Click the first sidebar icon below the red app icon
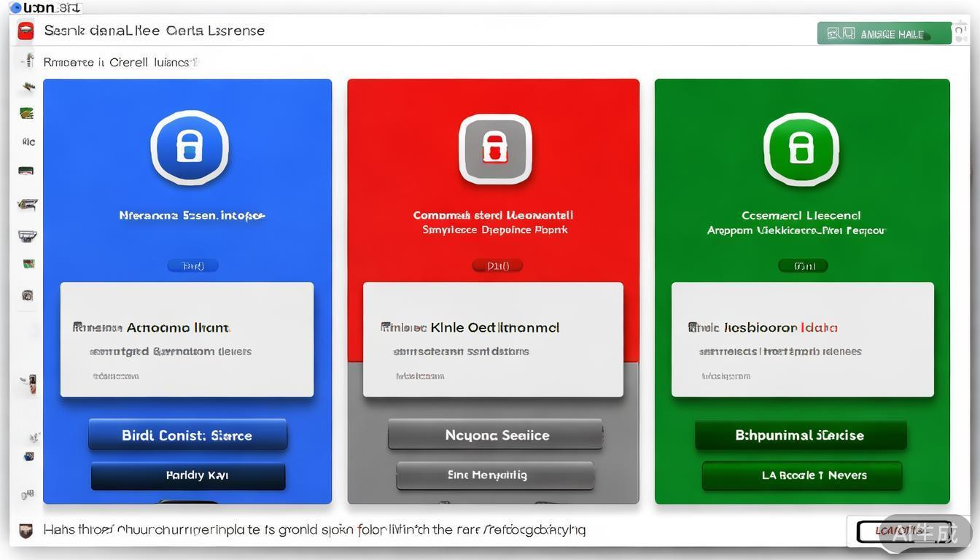 tap(28, 61)
